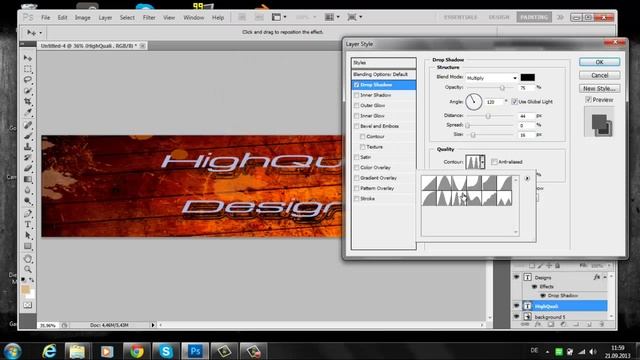Select the Eraser tool
Viewport: 640px width, 360px height.
tap(28, 168)
